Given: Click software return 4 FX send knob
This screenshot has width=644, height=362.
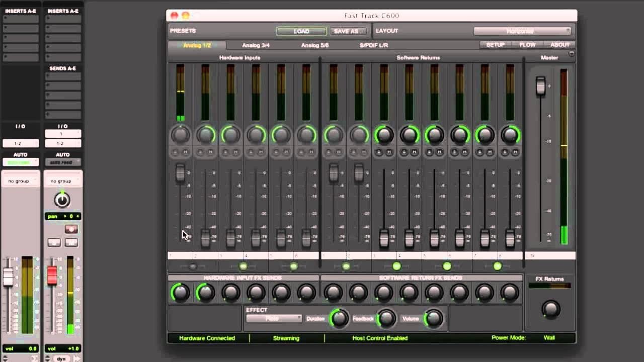Looking at the screenshot, I should click(409, 292).
